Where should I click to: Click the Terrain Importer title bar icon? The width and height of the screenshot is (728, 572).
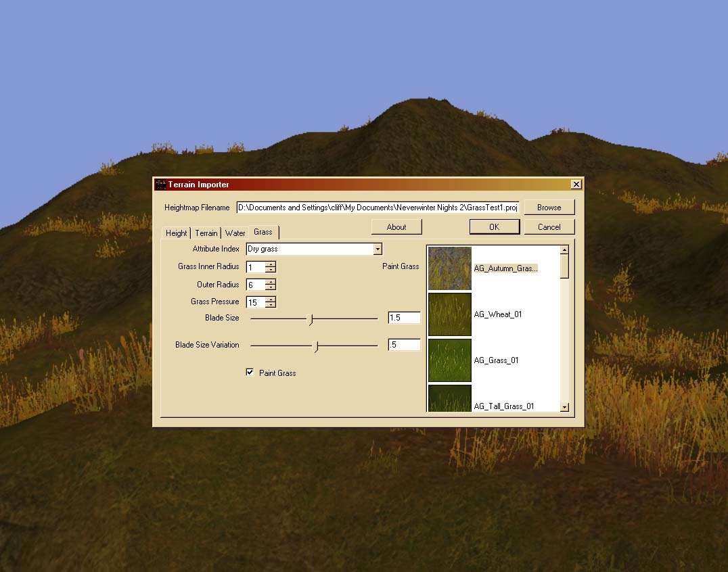[x=160, y=185]
